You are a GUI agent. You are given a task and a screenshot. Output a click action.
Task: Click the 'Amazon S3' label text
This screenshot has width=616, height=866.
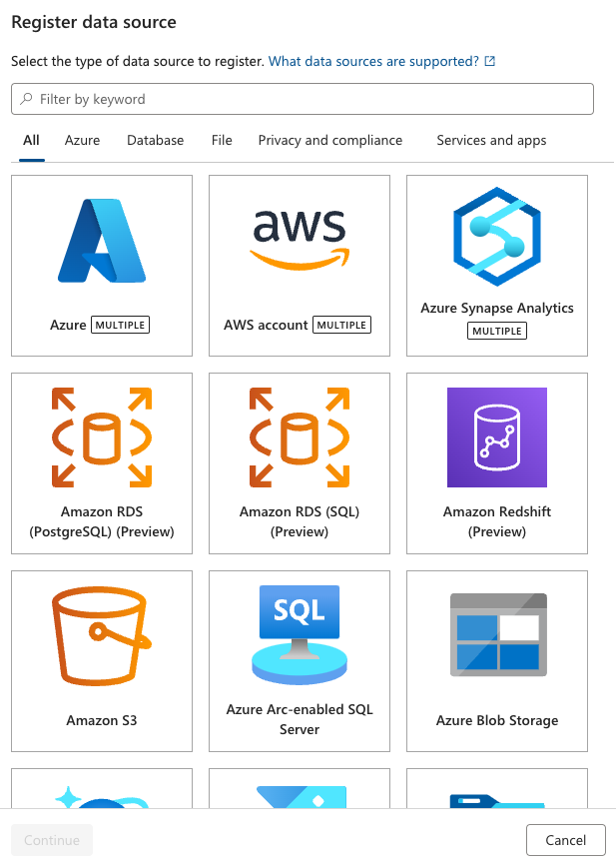tap(102, 720)
